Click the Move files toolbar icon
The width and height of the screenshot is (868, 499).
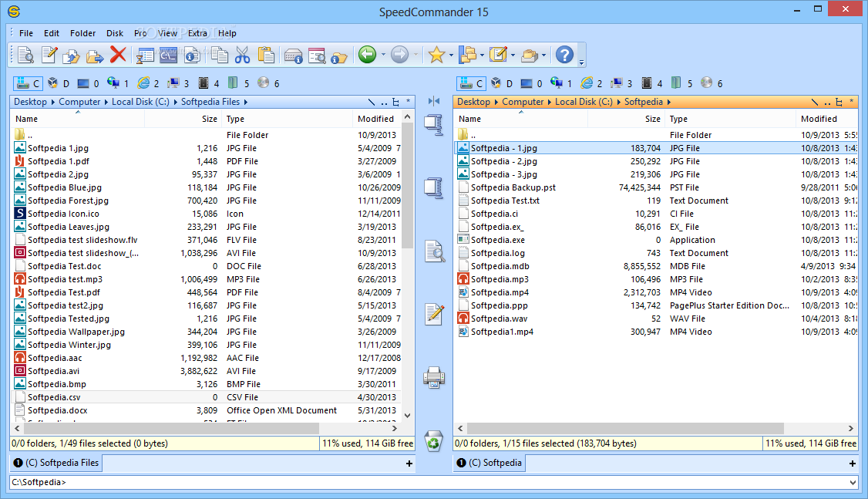pyautogui.click(x=95, y=55)
